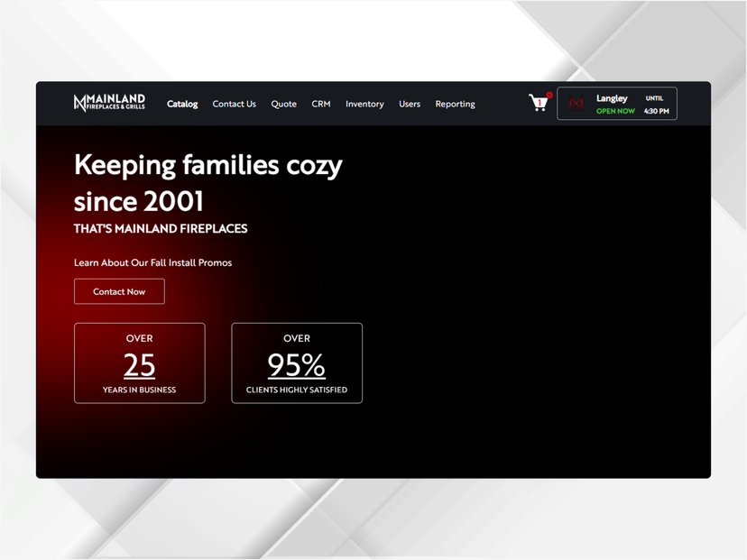Click the Mainland Fireplaces & Grills logo
This screenshot has width=747, height=560.
coord(109,103)
